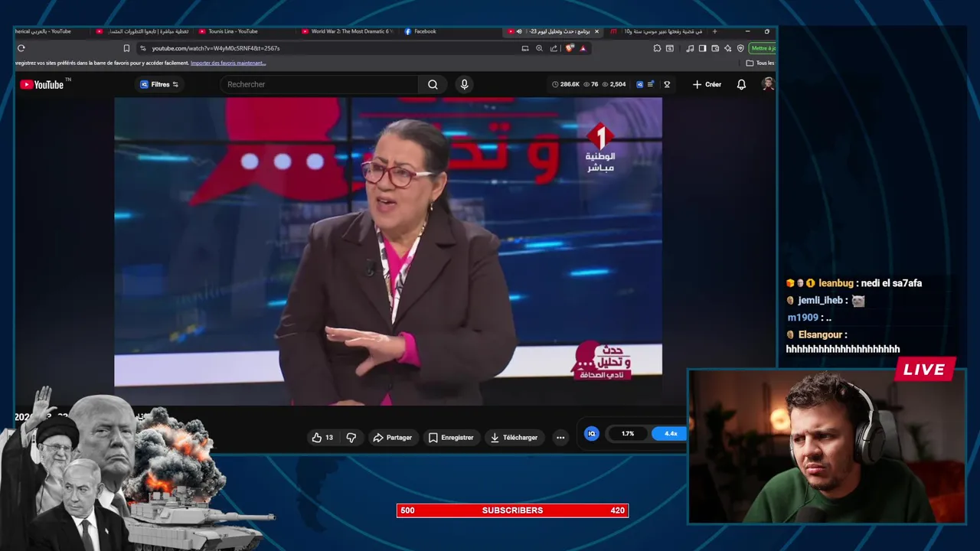Click the blue 4.4x stat pill

(x=670, y=433)
